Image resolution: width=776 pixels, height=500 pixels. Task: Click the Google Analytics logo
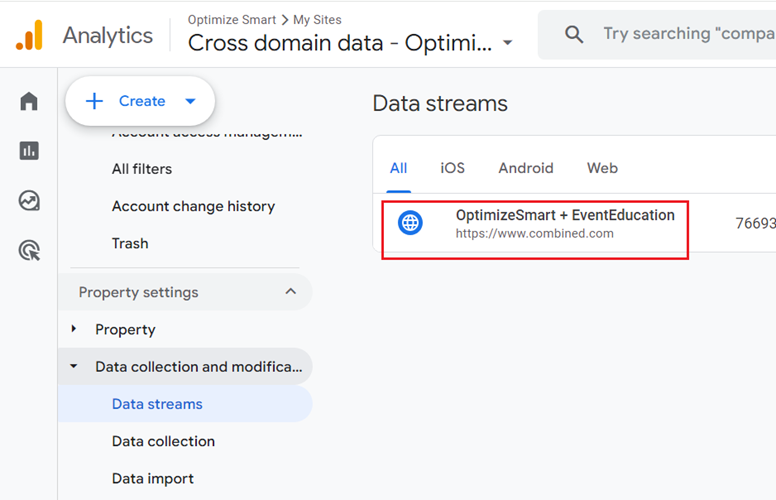29,35
